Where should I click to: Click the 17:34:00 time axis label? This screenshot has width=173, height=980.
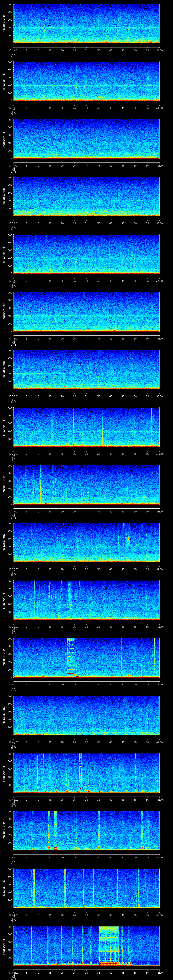13,339
